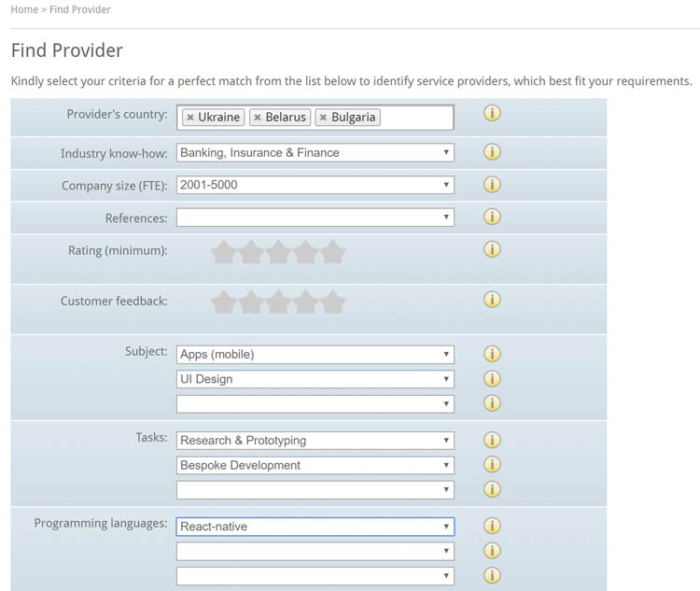Set Customer feedback to three stars

click(x=278, y=303)
